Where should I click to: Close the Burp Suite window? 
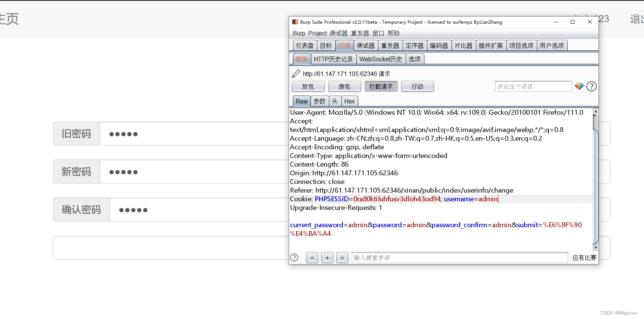pyautogui.click(x=590, y=22)
